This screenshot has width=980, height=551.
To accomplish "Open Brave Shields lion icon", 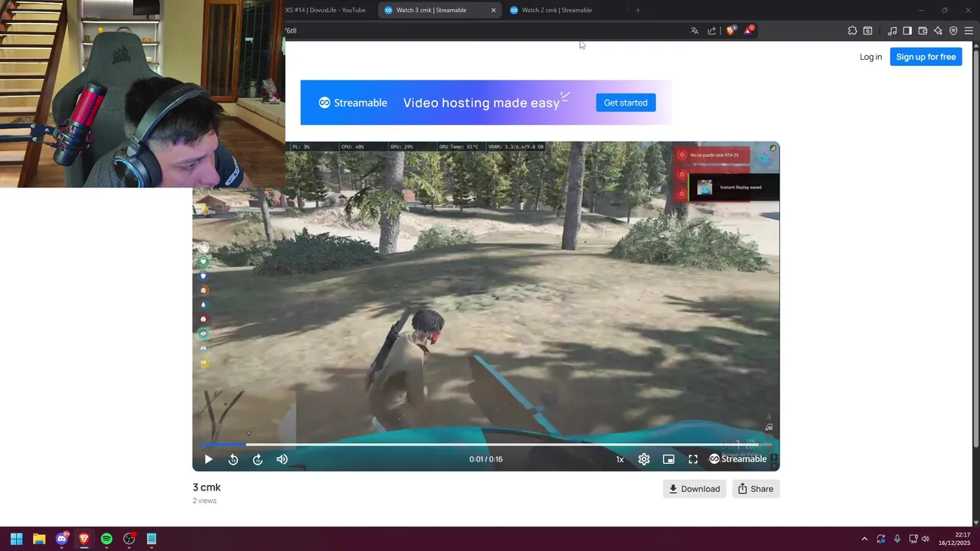I will pos(730,31).
